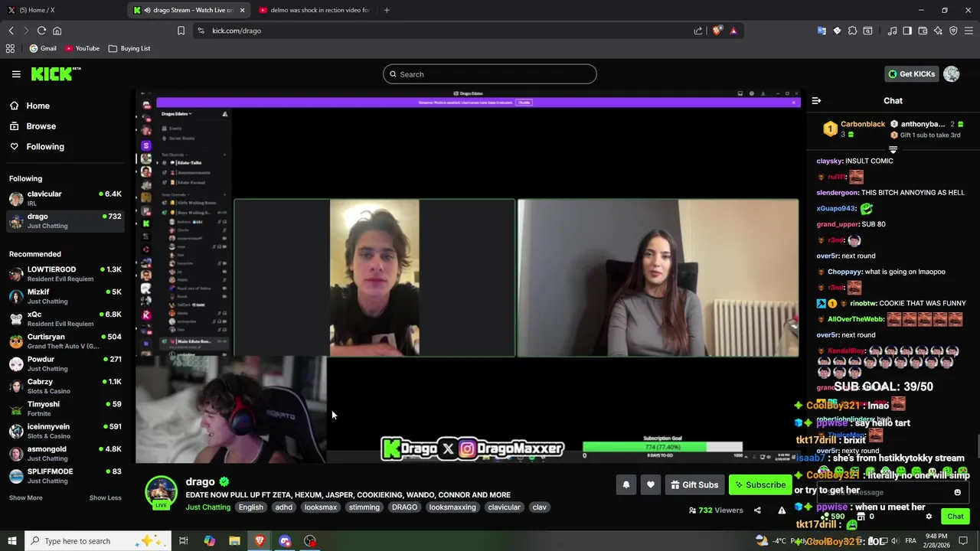Open the Brave Rewards triangle icon
The width and height of the screenshot is (980, 551).
pos(733,31)
